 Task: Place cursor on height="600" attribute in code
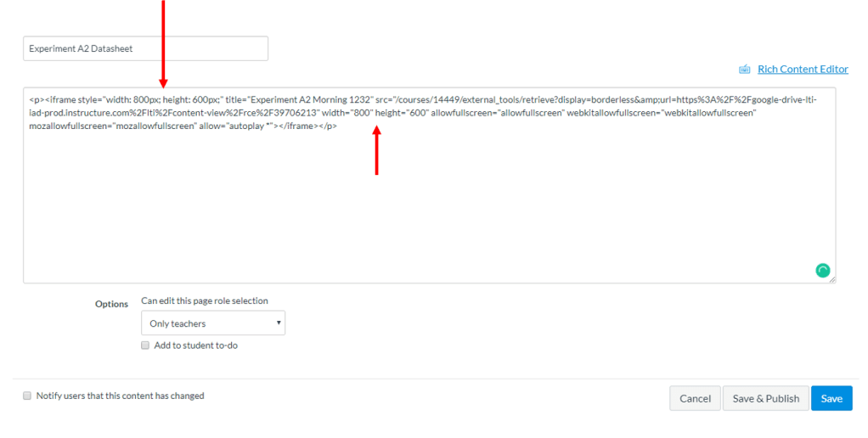click(x=402, y=113)
